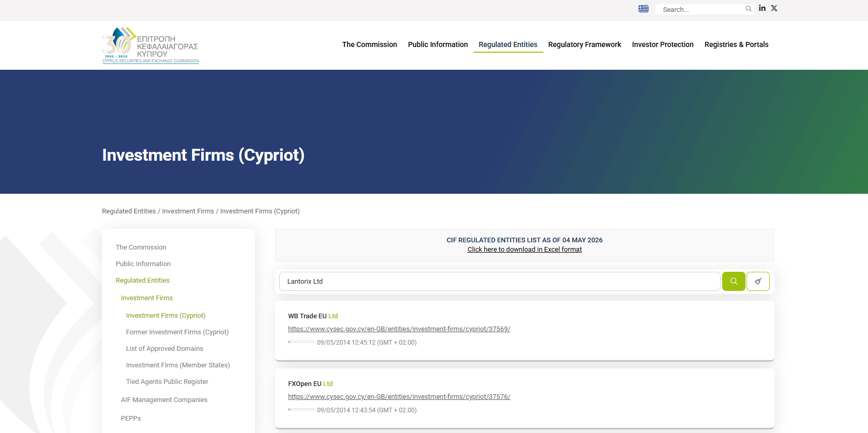
Task: Click the top Search... input field
Action: (701, 9)
